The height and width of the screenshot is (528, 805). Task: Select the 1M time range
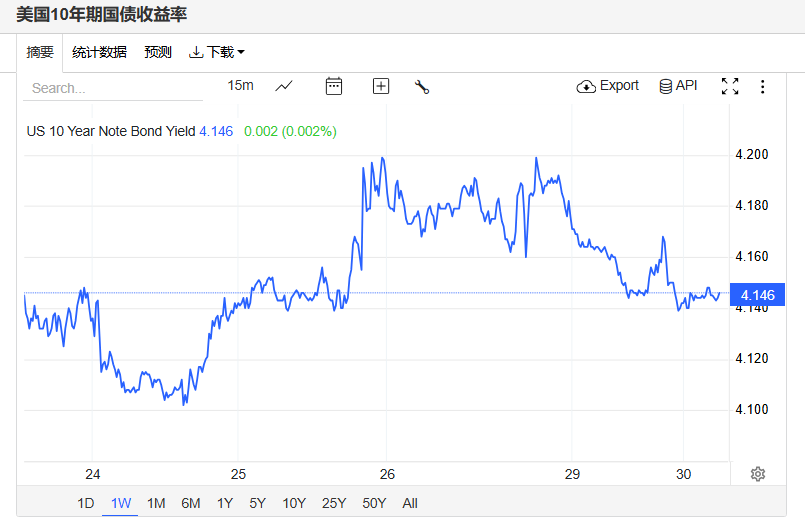(156, 503)
